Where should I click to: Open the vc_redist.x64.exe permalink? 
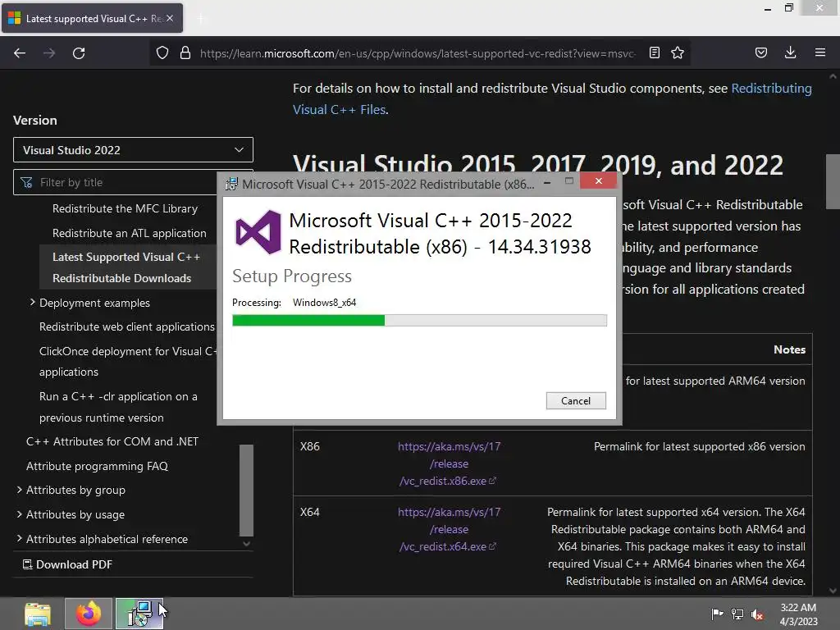(449, 529)
